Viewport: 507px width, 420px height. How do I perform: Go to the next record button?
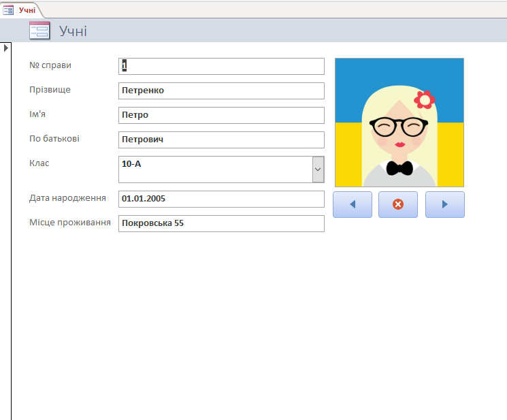point(445,204)
